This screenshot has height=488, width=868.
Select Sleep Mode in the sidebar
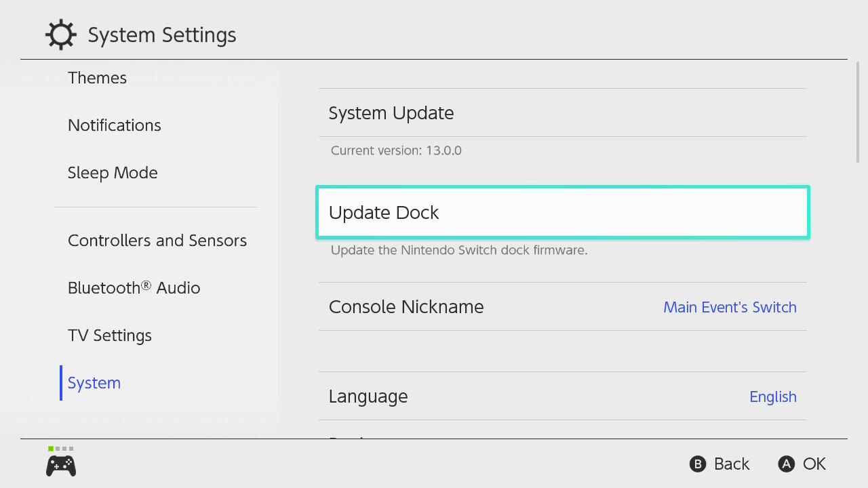click(x=113, y=173)
